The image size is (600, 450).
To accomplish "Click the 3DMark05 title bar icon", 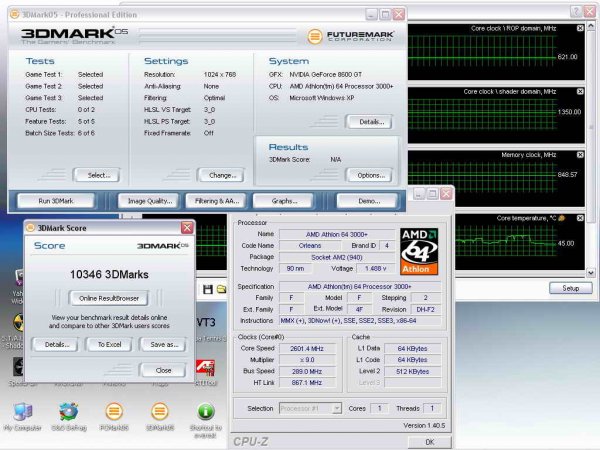I will (15, 15).
